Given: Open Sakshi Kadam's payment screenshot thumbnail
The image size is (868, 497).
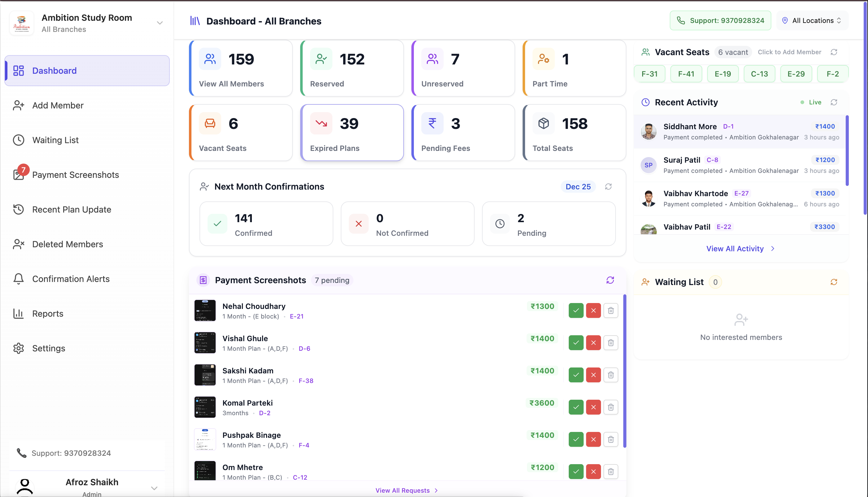Looking at the screenshot, I should coord(205,375).
